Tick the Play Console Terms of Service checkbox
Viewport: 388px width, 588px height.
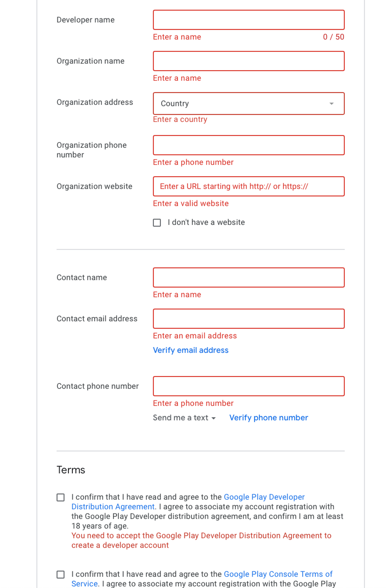tap(61, 574)
